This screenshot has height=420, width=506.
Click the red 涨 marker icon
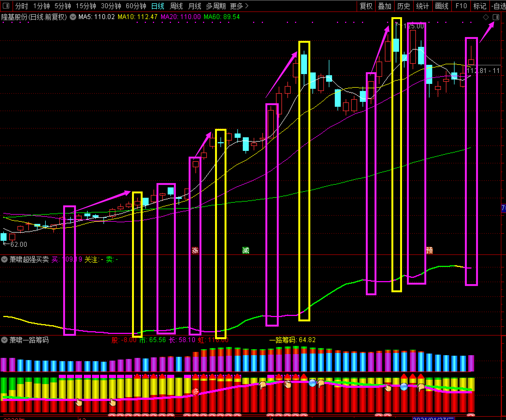[195, 250]
